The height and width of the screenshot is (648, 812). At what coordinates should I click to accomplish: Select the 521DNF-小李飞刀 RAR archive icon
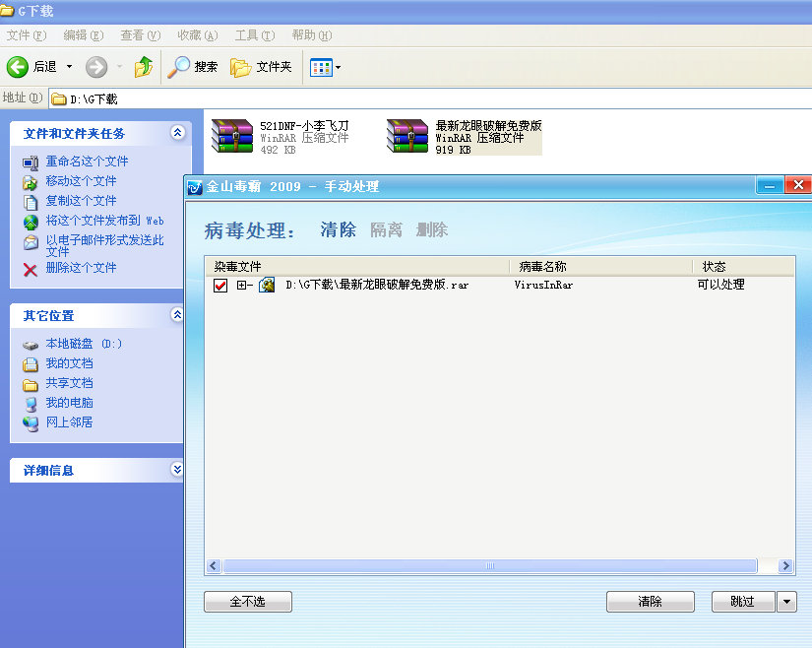click(232, 136)
